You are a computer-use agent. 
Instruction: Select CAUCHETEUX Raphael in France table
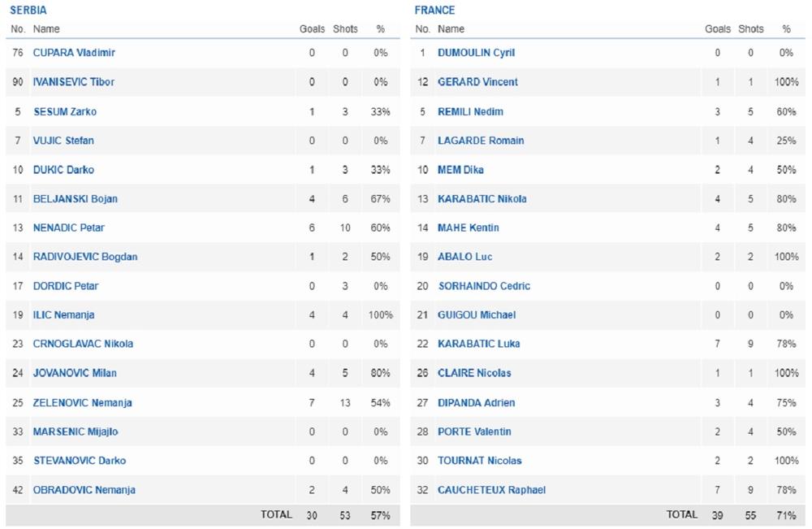tap(491, 490)
